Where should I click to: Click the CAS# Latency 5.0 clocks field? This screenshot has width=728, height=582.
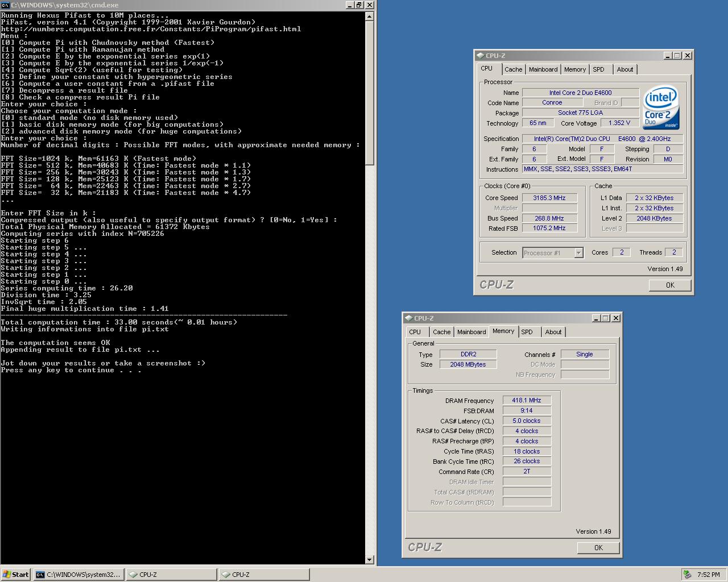(527, 421)
